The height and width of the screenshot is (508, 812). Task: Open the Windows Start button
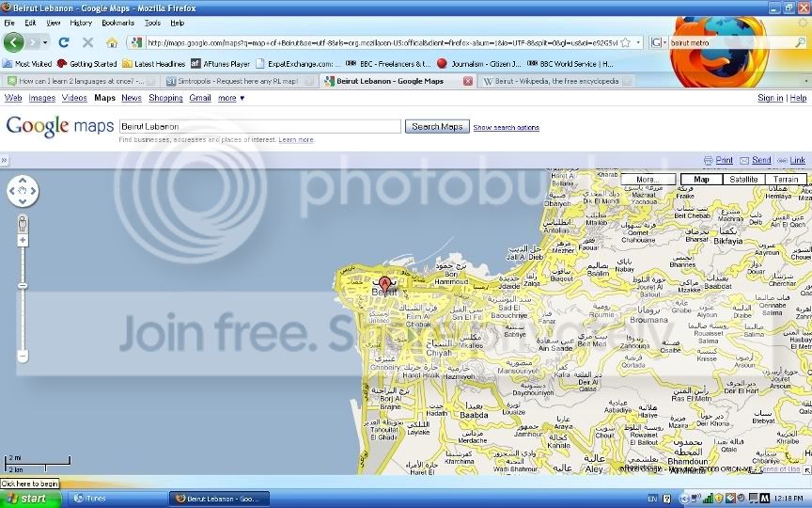tap(30, 499)
